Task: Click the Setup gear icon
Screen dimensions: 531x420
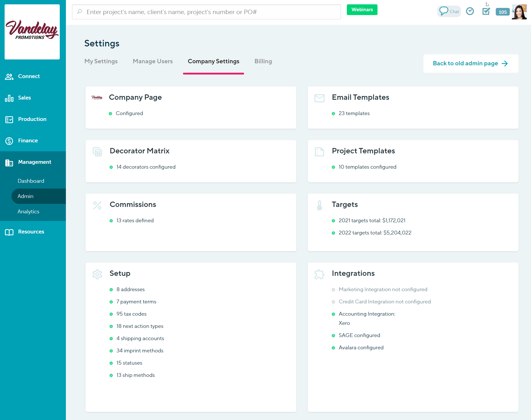Action: click(97, 274)
